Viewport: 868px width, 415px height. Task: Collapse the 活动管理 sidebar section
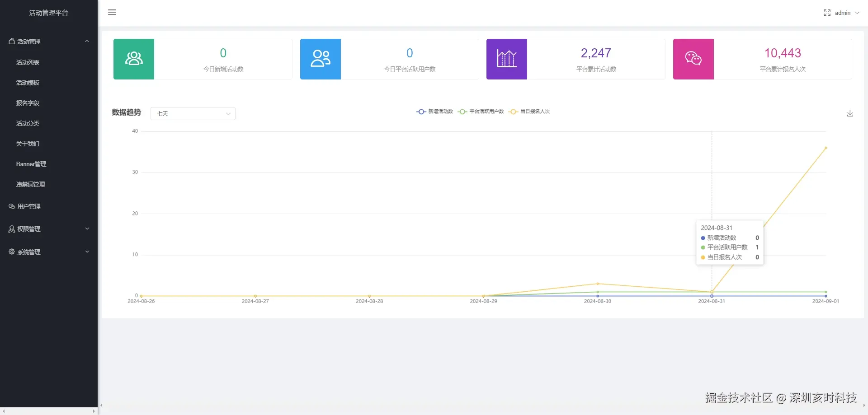tap(49, 41)
